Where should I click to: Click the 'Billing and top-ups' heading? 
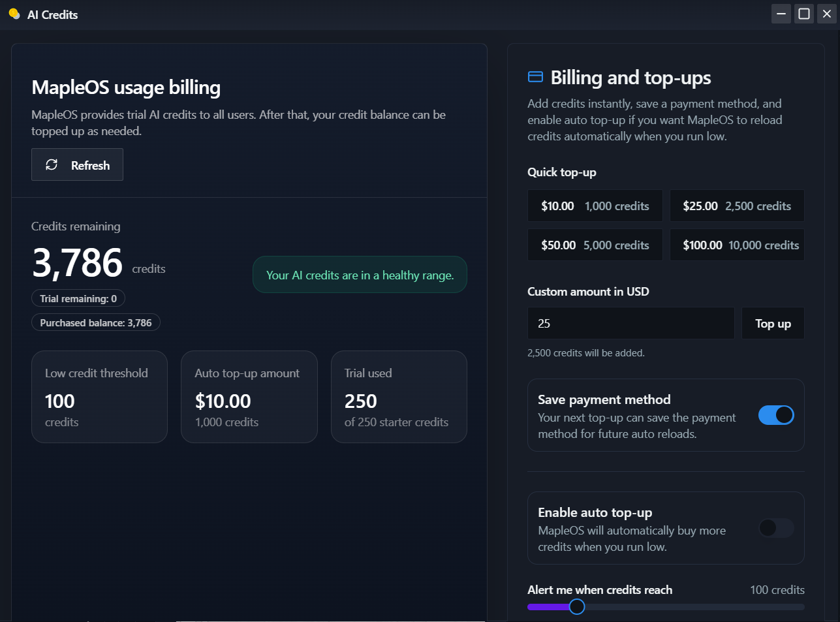pyautogui.click(x=631, y=78)
